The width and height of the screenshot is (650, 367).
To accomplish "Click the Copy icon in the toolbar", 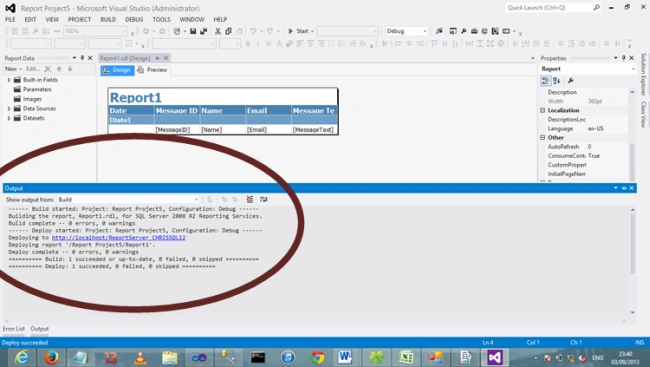I will [x=228, y=31].
